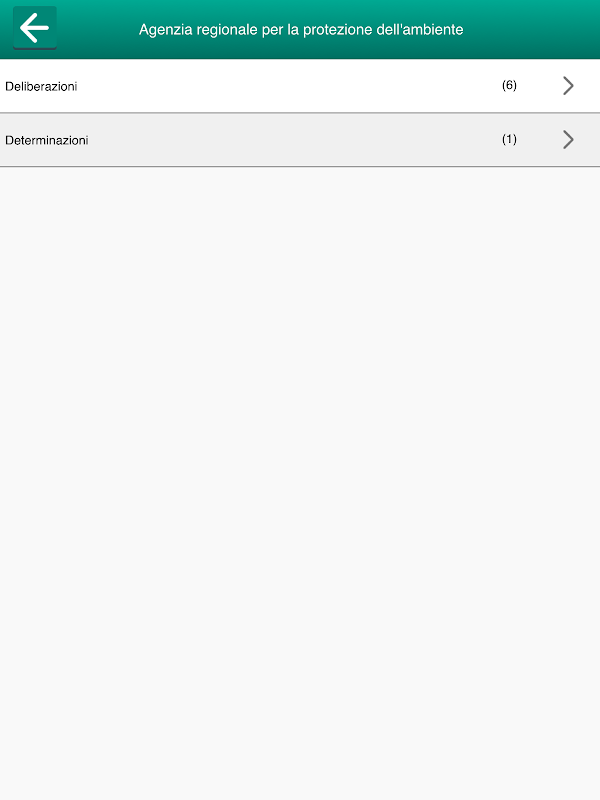Return to previous screen via back button

34,28
